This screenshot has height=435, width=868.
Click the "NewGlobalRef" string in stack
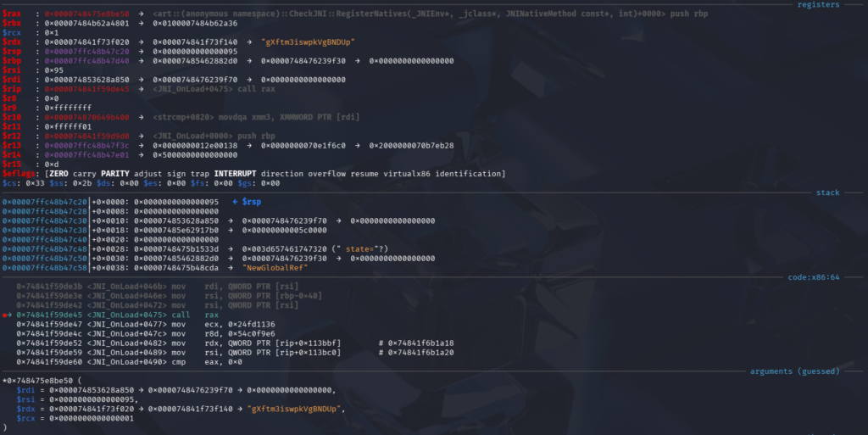(275, 268)
